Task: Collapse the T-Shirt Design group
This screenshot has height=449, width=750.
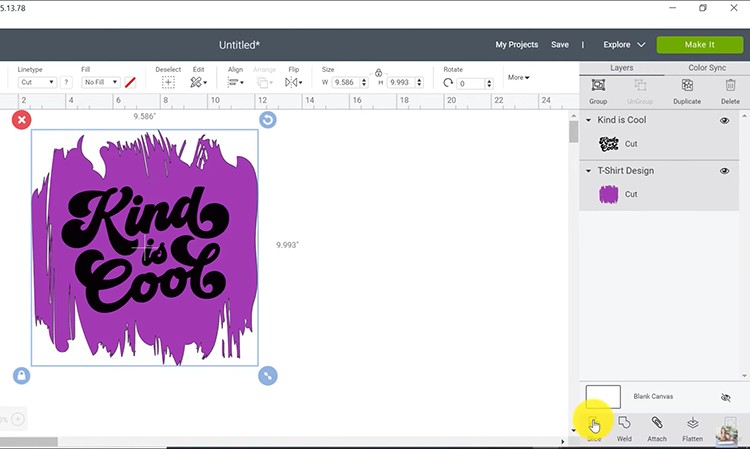Action: pos(588,171)
